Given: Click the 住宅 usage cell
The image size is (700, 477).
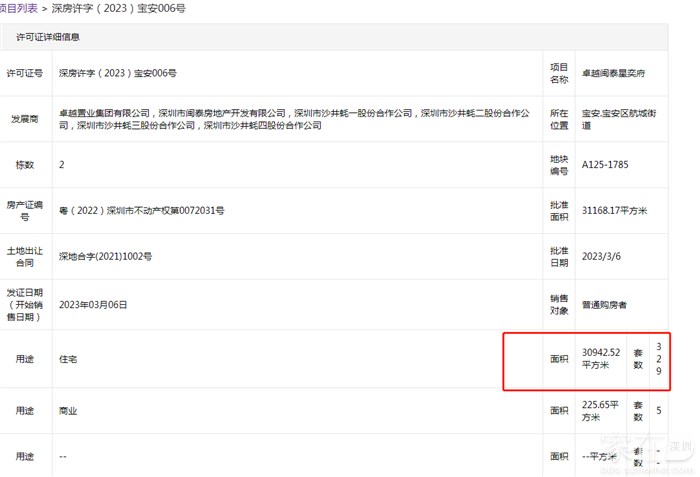Looking at the screenshot, I should (70, 357).
